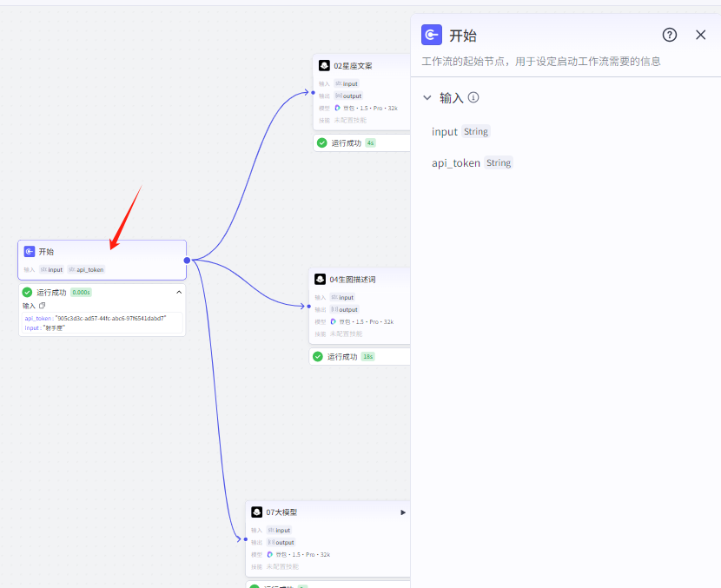The width and height of the screenshot is (721, 588).
Task: Click the model icon in 07大模型 node
Action: pos(270,554)
